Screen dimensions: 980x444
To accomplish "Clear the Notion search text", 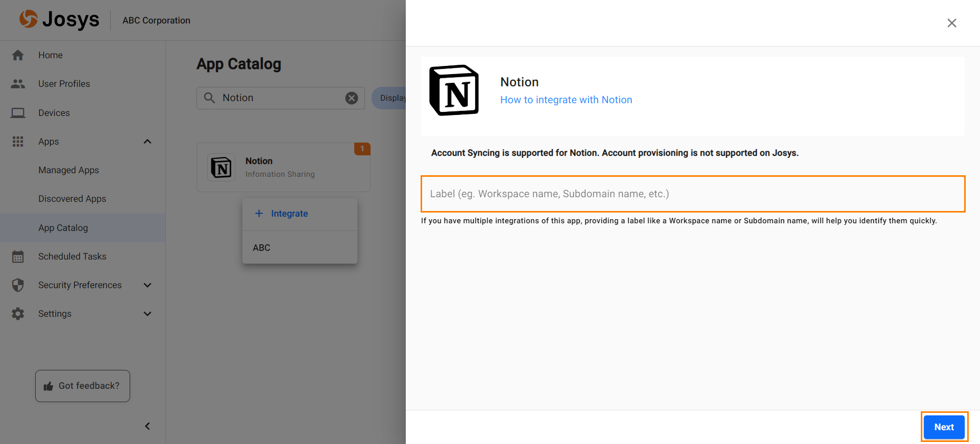I will click(352, 98).
